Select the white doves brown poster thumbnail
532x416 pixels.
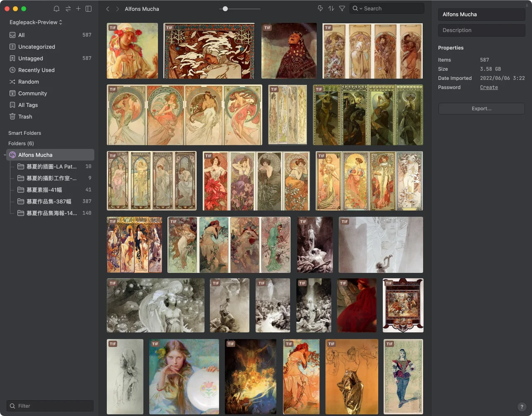coord(209,51)
